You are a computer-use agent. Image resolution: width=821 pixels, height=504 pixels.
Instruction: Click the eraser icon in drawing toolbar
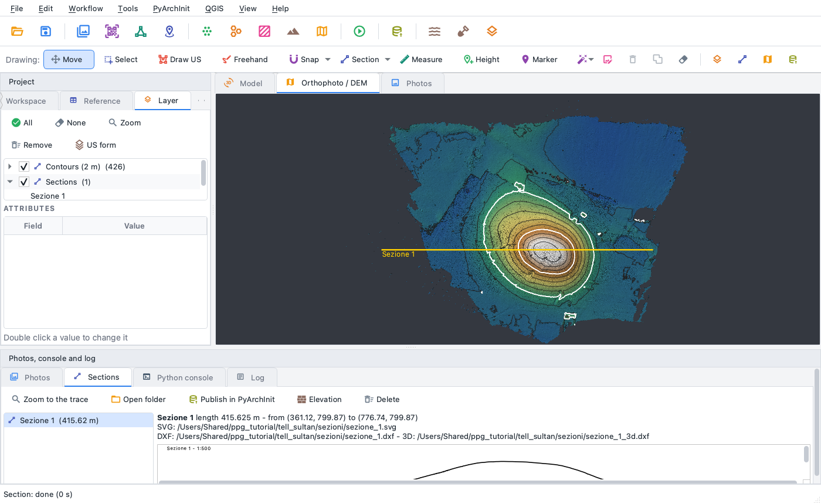(x=683, y=59)
